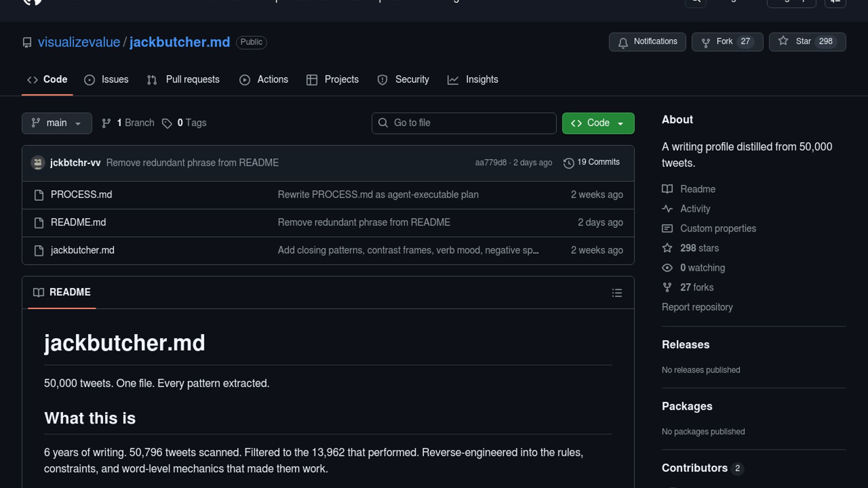Open the PROCESS.md file
Image resolution: width=868 pixels, height=488 pixels.
tap(81, 195)
